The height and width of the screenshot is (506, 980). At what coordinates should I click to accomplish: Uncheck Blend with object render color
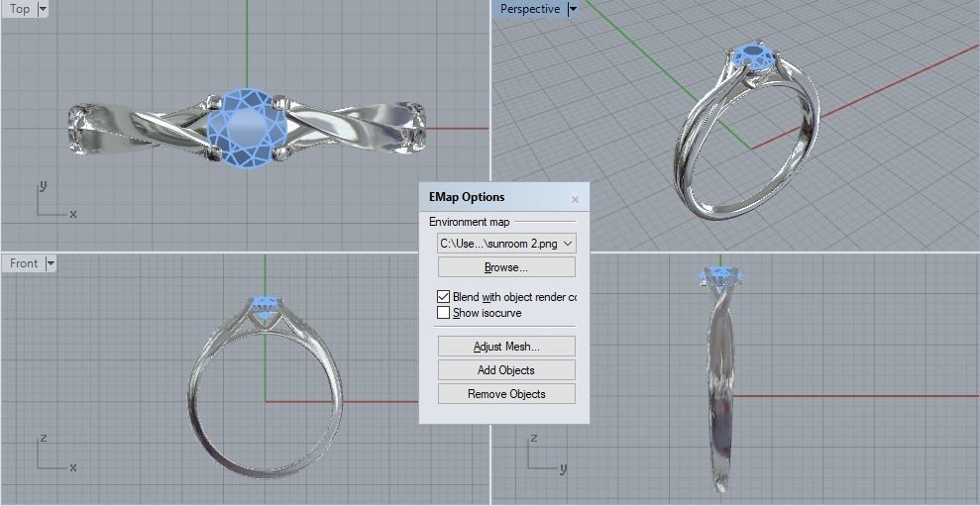point(443,297)
